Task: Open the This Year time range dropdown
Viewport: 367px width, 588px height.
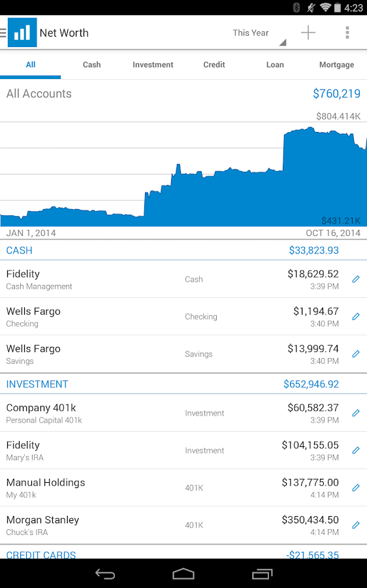Action: (259, 33)
